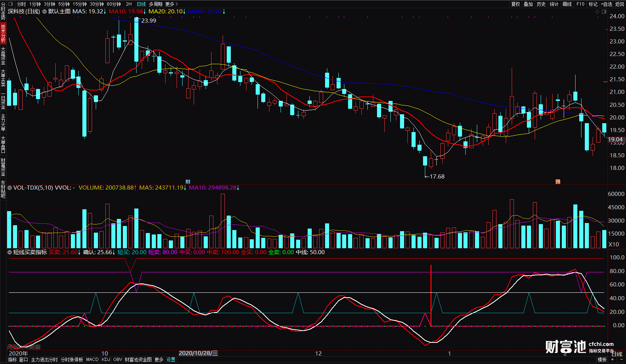Select the MACD indicator
Screen dimensions: 626x364
[92, 360]
